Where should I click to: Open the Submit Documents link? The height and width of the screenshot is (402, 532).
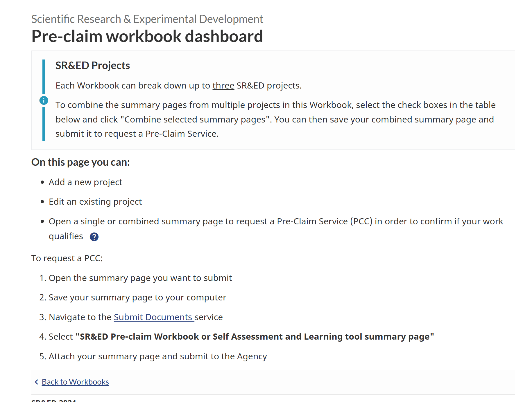(154, 317)
